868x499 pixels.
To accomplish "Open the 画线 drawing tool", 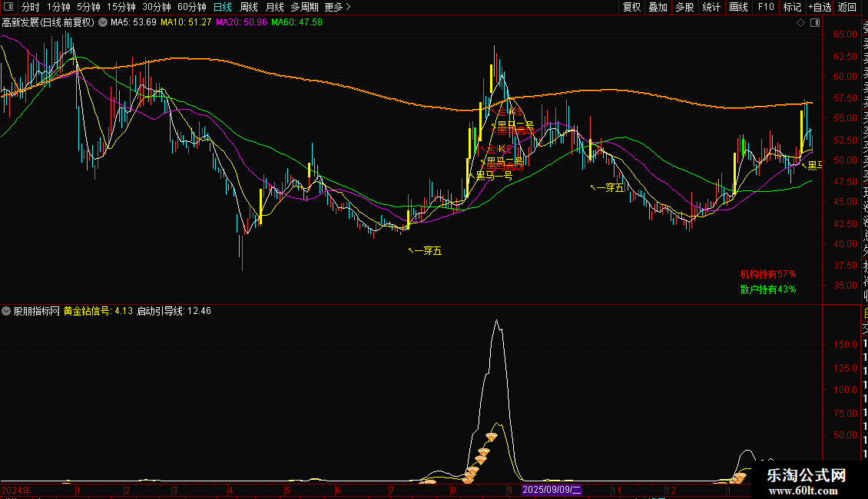I will point(738,7).
